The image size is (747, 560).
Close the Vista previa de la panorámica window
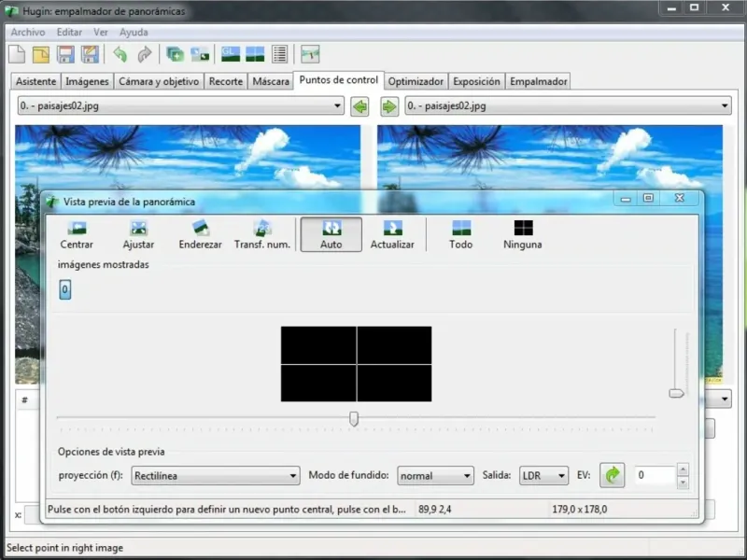[x=680, y=198]
